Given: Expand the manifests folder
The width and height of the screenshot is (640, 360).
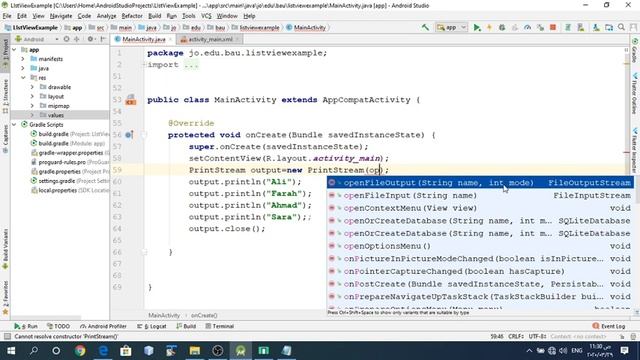Looking at the screenshot, I should (x=23, y=59).
